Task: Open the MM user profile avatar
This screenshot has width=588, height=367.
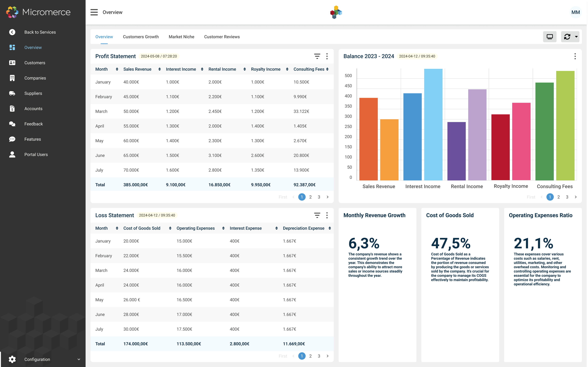Action: (x=576, y=12)
